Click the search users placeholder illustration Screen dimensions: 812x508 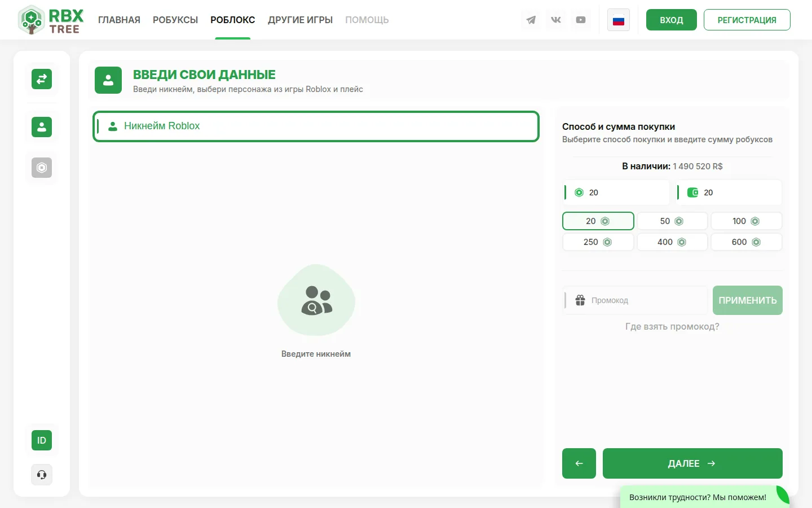tap(316, 300)
